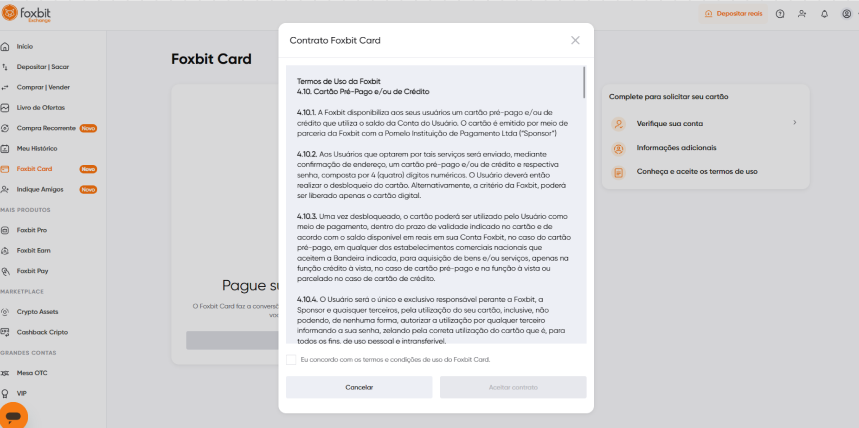Open Foxbit Pay menu item
This screenshot has width=859, height=428.
pyautogui.click(x=32, y=271)
